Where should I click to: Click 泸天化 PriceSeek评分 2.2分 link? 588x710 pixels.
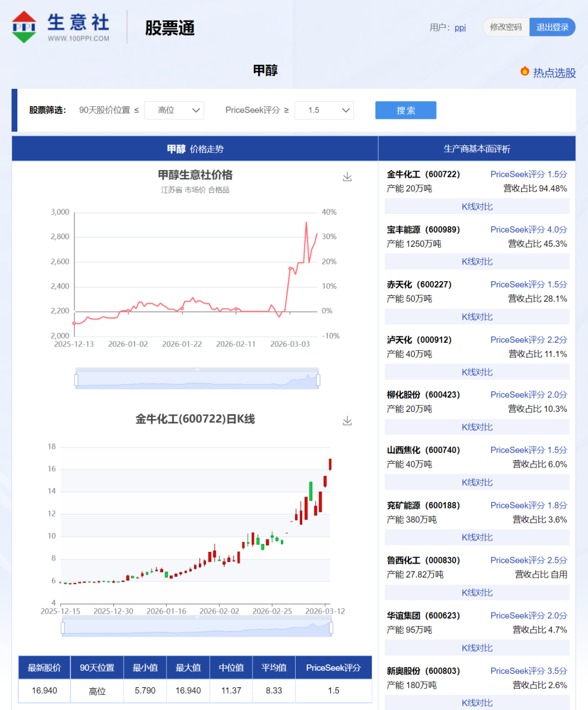[529, 339]
